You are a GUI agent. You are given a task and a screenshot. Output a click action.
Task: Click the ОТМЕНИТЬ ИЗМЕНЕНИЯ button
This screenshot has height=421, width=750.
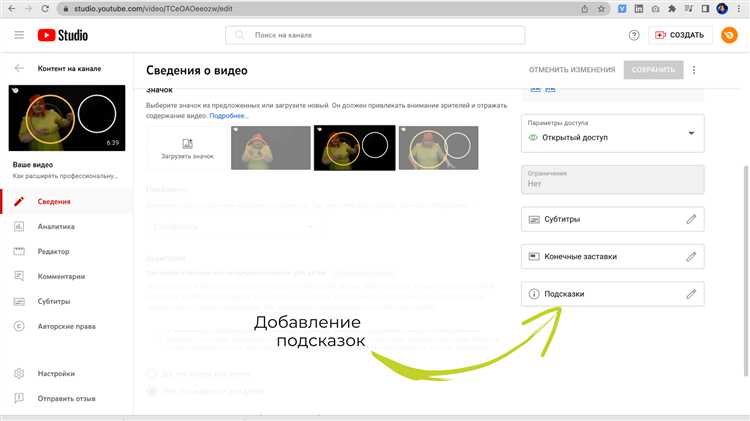point(572,70)
